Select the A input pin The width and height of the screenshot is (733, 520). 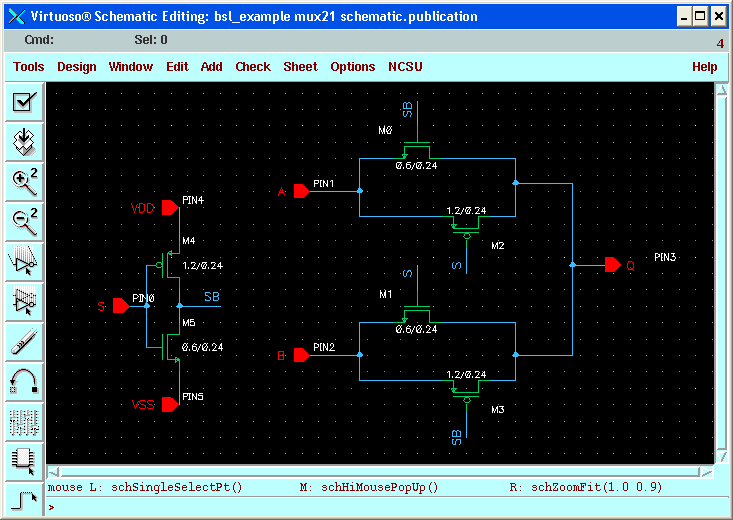302,191
